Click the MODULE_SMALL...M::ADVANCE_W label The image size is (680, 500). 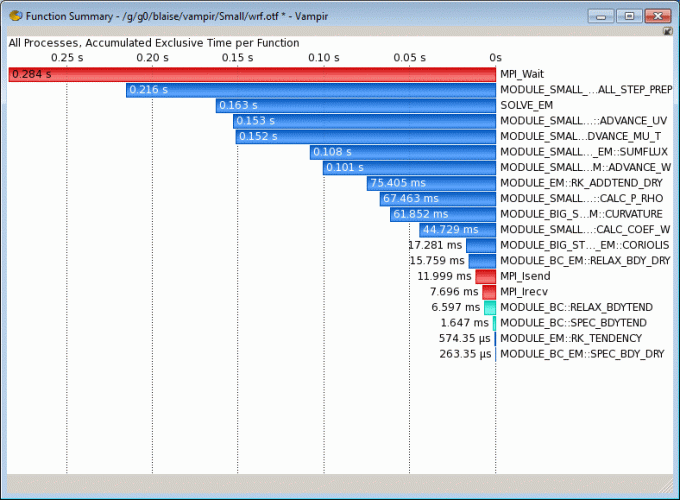tap(585, 168)
